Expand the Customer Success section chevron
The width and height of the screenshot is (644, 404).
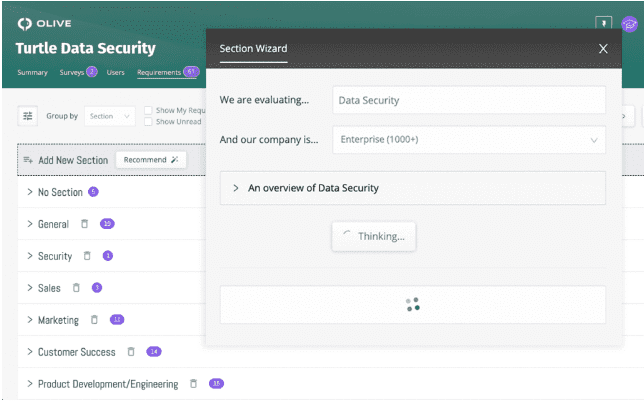pyautogui.click(x=30, y=352)
